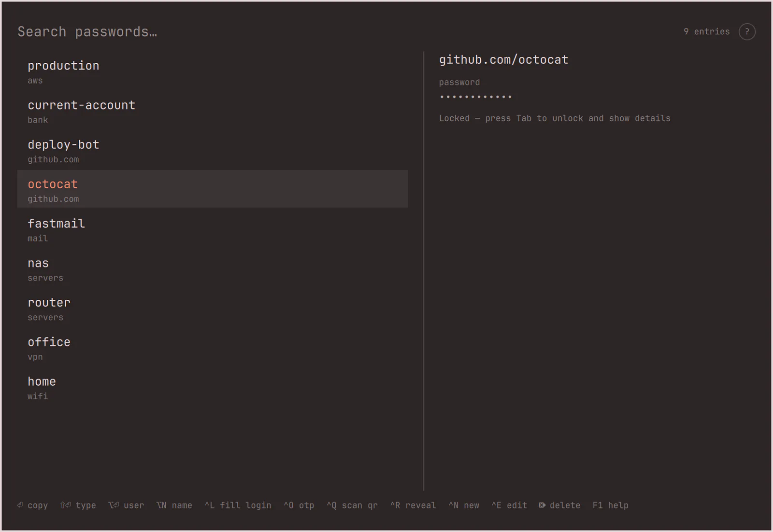Click the reveal action in footer
773x532 pixels.
[413, 505]
